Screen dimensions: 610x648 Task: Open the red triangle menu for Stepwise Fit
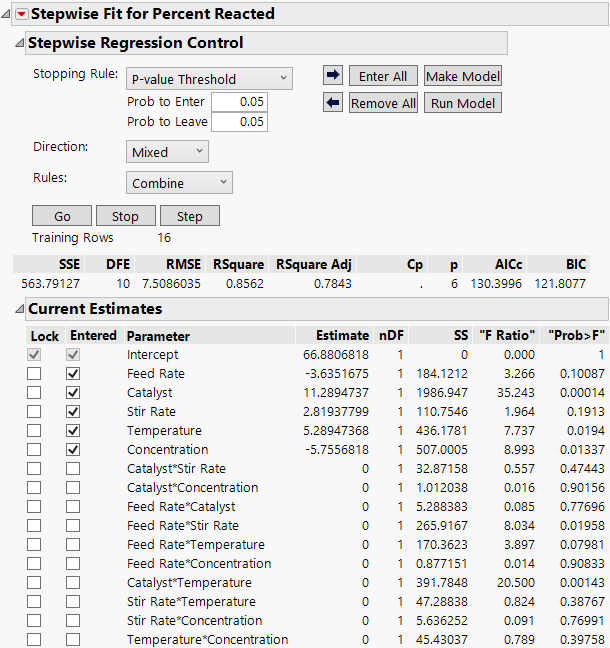click(21, 14)
